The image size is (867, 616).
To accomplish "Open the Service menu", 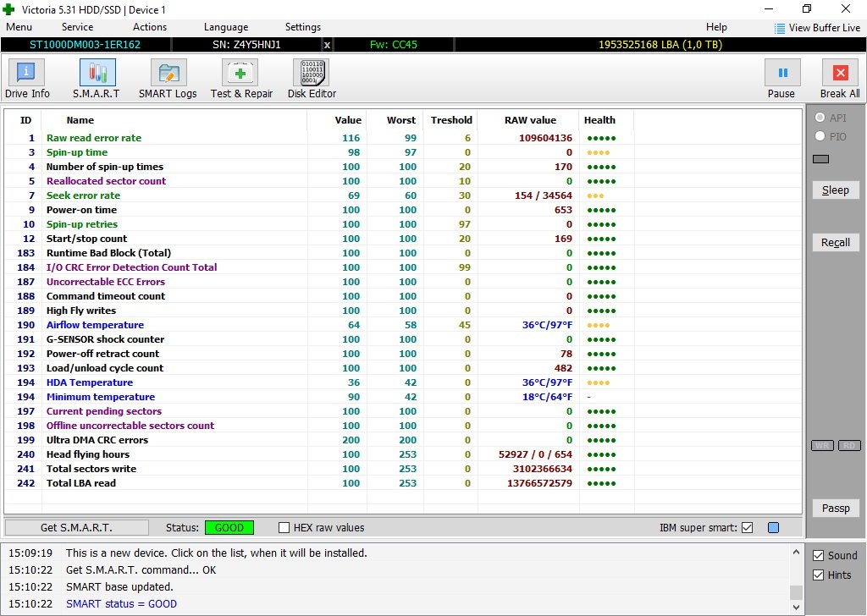I will 77,27.
